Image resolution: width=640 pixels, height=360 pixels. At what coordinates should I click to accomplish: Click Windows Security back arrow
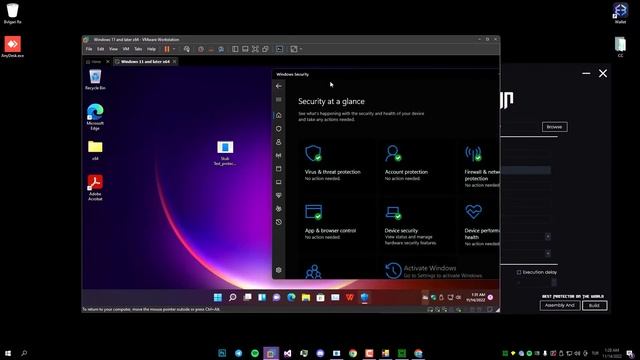click(279, 86)
